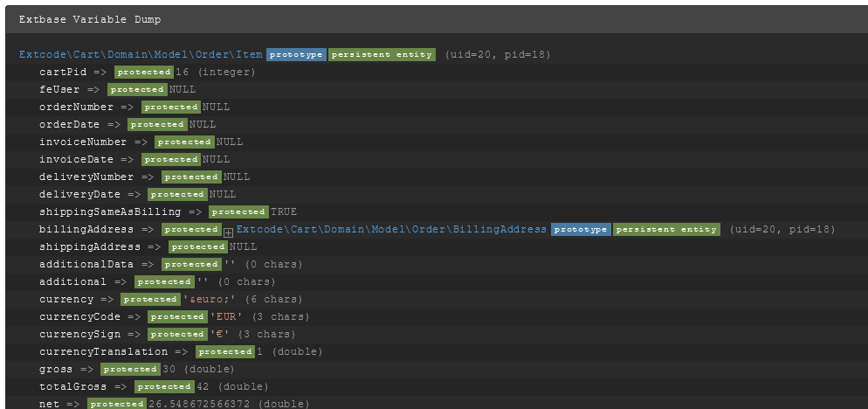Click the Extcode\Cart\Domain\Model\Order\Item class name

141,54
